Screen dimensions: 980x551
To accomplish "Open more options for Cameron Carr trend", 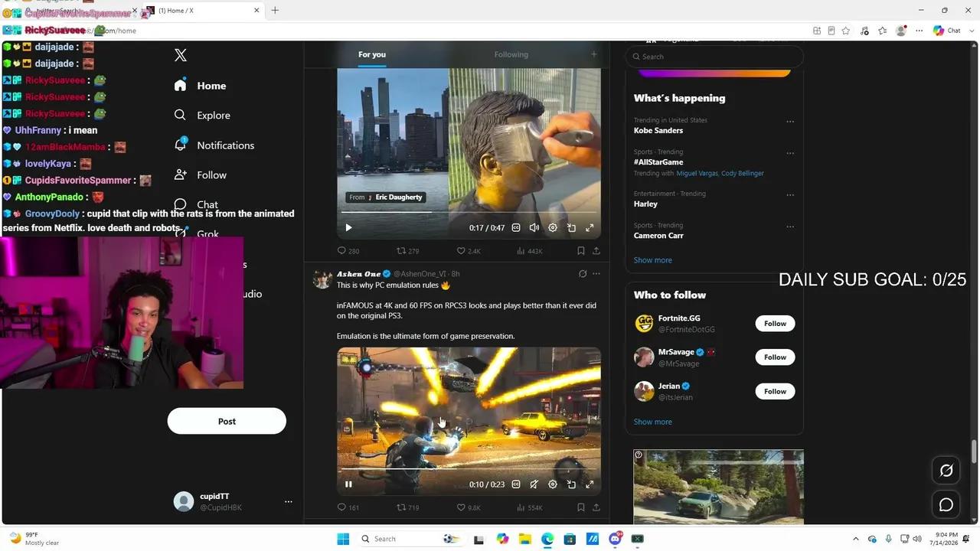I will [x=790, y=227].
